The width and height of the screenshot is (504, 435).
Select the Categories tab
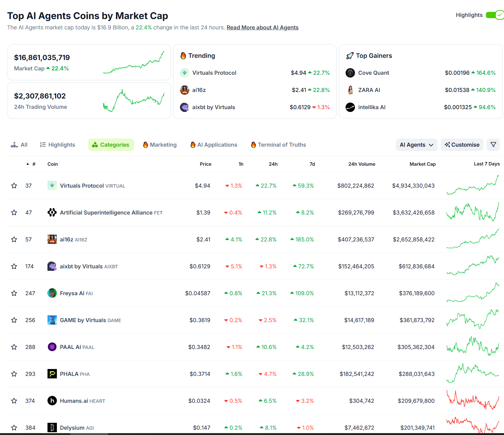111,145
